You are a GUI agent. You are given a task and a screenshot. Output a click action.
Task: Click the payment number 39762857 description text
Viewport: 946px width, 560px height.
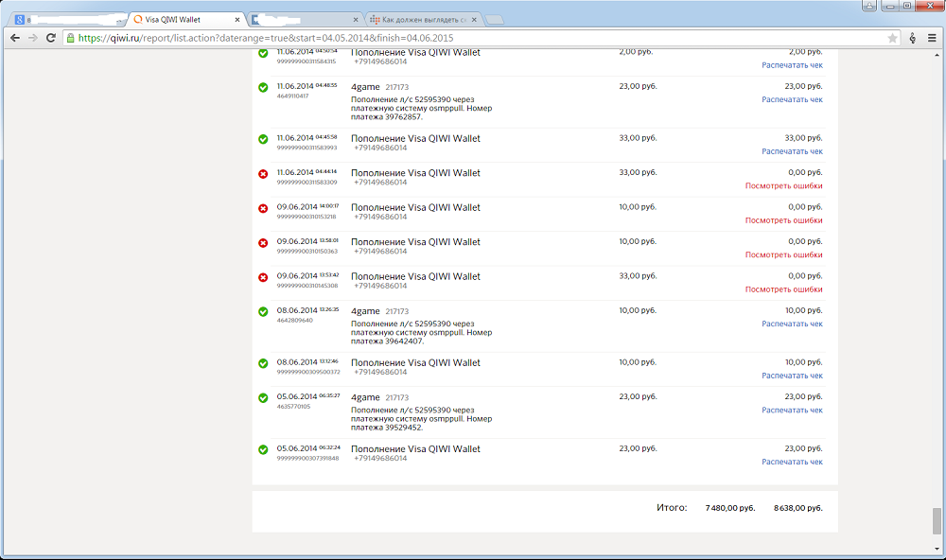[421, 108]
